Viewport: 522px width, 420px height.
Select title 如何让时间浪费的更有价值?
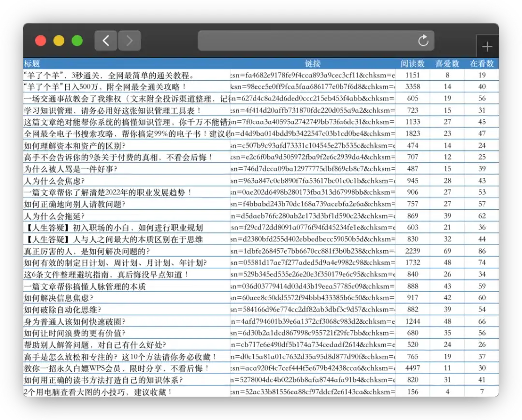[x=74, y=333]
